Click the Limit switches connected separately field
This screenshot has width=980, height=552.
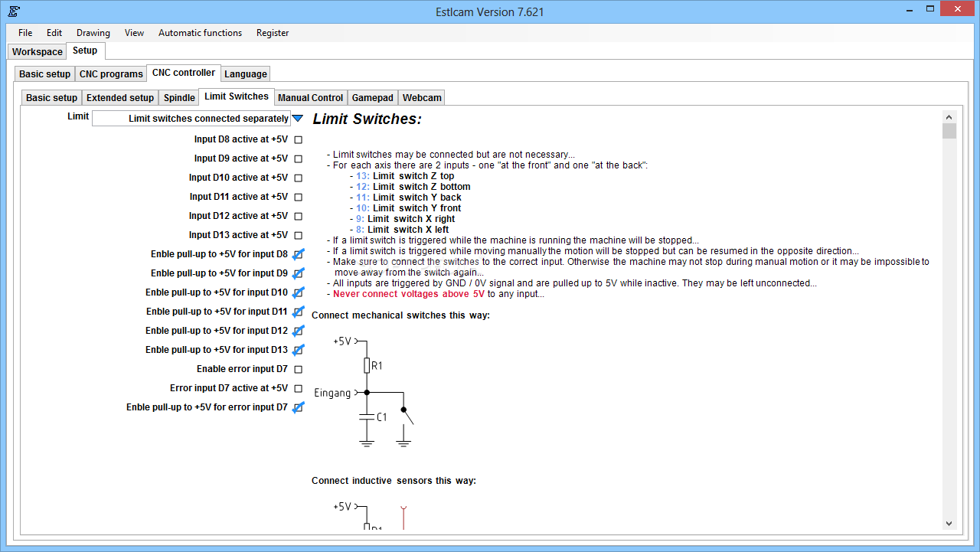click(x=191, y=119)
